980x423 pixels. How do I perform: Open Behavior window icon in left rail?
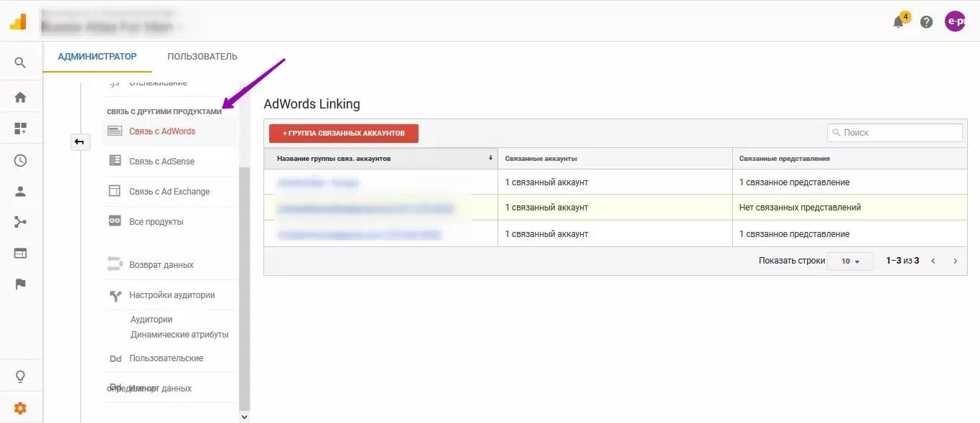(20, 253)
